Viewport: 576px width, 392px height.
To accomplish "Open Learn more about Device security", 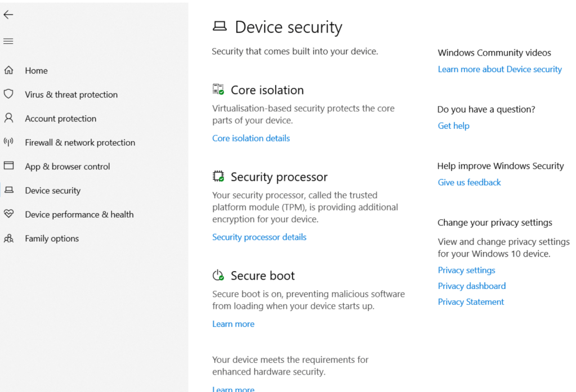I will (499, 69).
